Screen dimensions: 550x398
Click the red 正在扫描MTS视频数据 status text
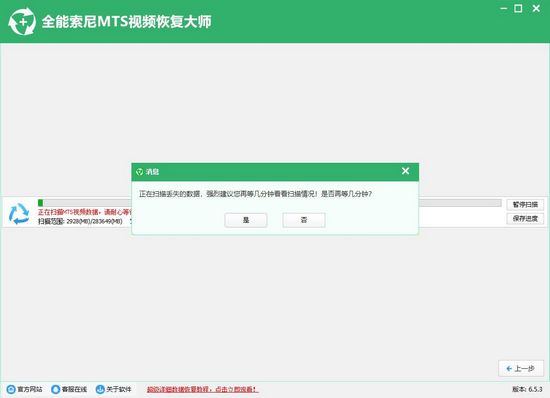(x=85, y=212)
